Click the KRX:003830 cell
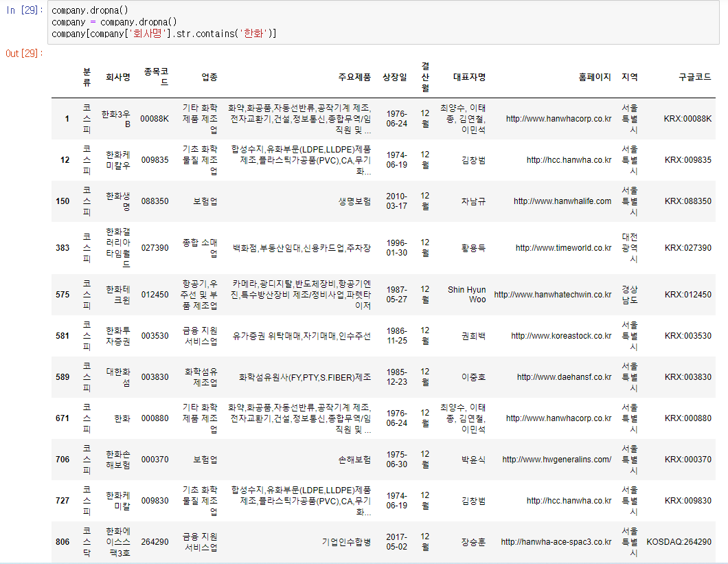This screenshot has height=564, width=728. [x=688, y=377]
